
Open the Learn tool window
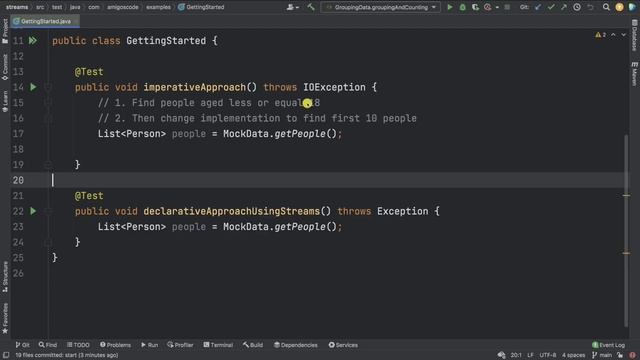[5, 101]
